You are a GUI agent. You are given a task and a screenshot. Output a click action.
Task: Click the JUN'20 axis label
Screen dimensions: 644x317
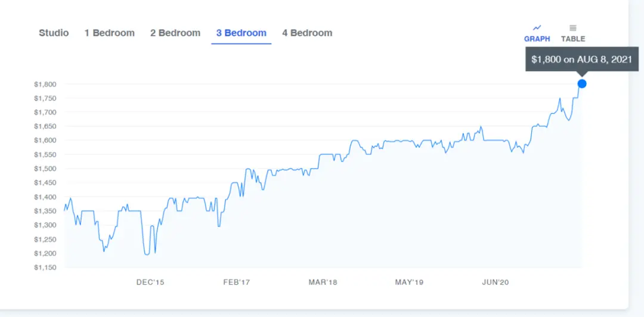[x=496, y=282]
